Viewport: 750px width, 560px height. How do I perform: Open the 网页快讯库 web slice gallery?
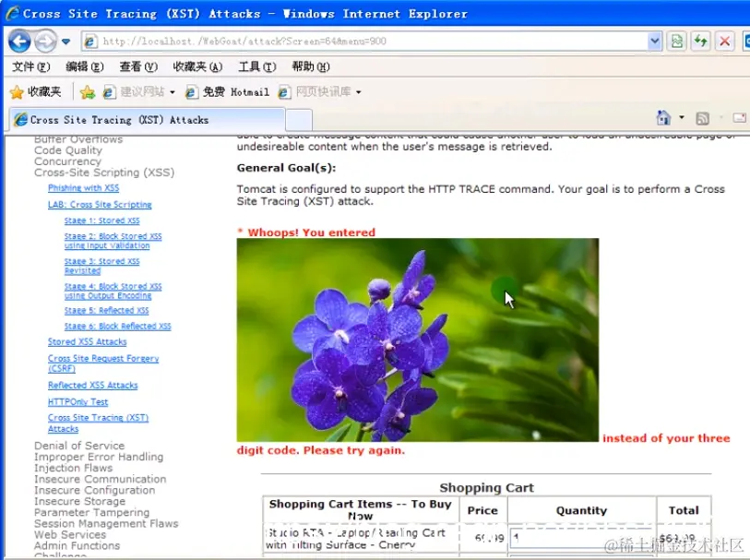315,92
